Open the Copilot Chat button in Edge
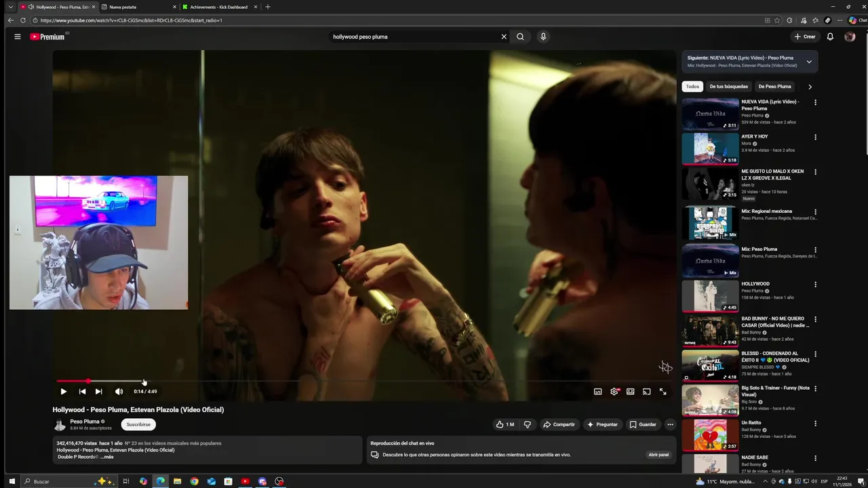Viewport: 868px width, 488px height. coord(857,20)
